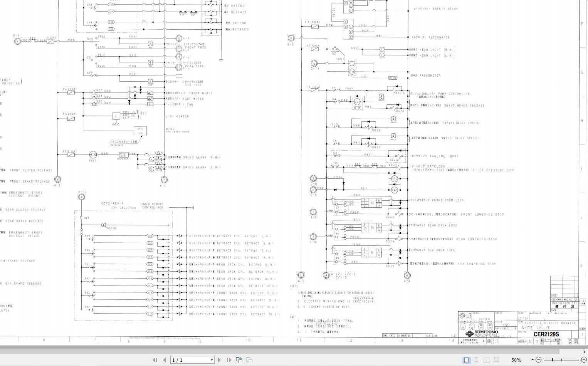The height and width of the screenshot is (366, 588).
Task: Click the HEATER label
Action: click(183, 116)
